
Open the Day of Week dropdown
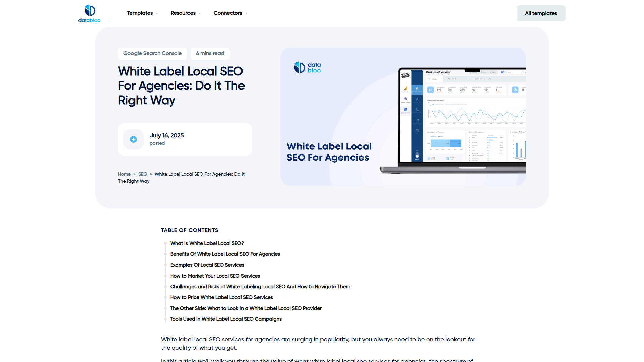[456, 79]
